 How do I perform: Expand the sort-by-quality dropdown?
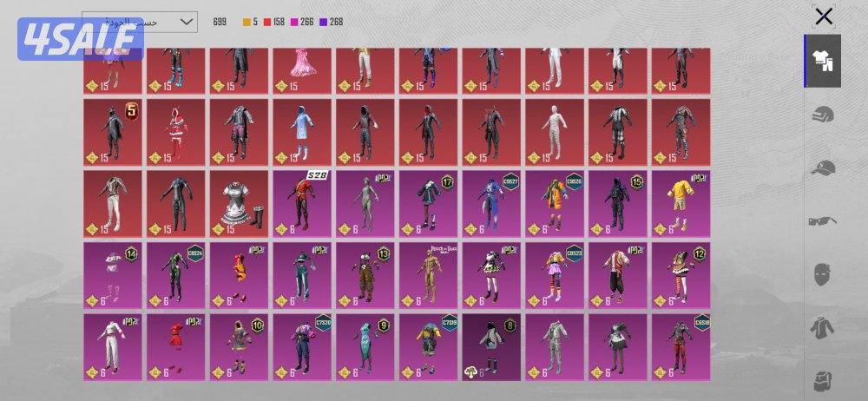[140, 22]
